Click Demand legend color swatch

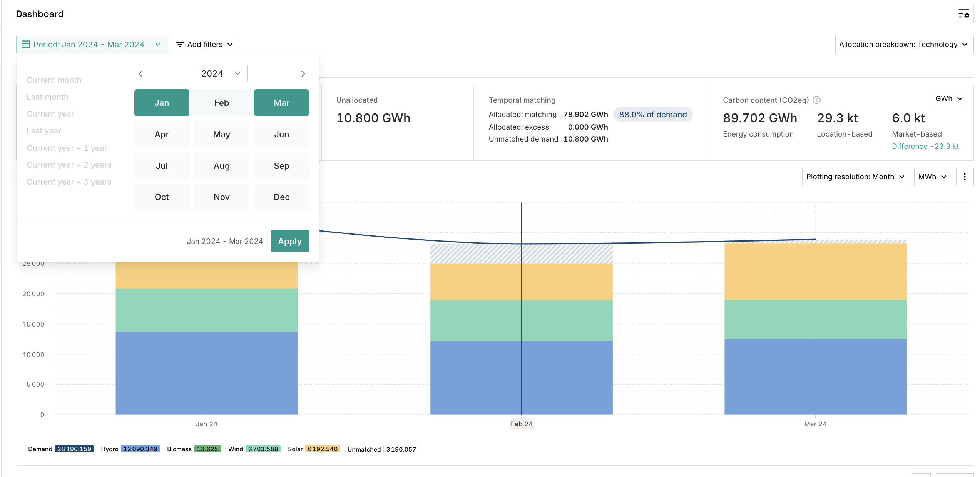[74, 449]
